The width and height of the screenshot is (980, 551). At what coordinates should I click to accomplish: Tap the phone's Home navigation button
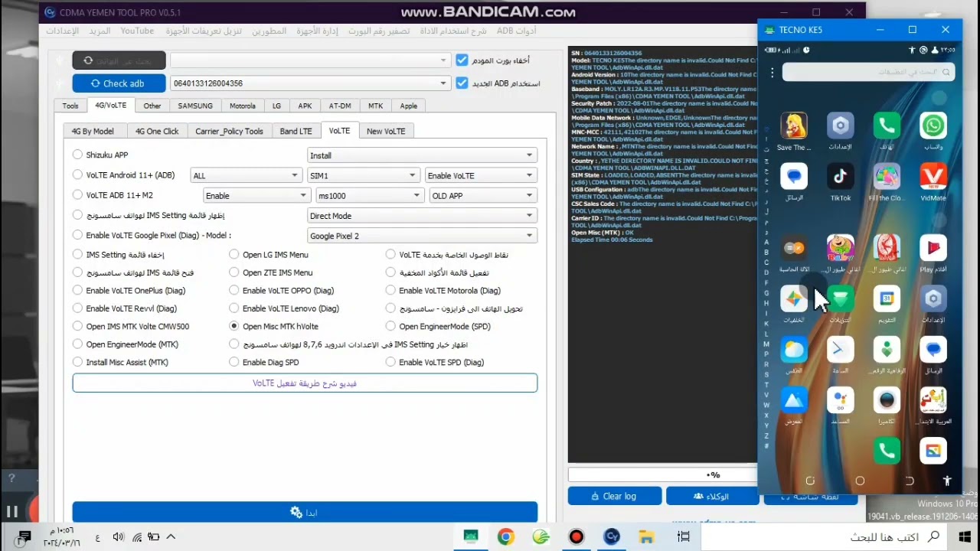pos(860,481)
